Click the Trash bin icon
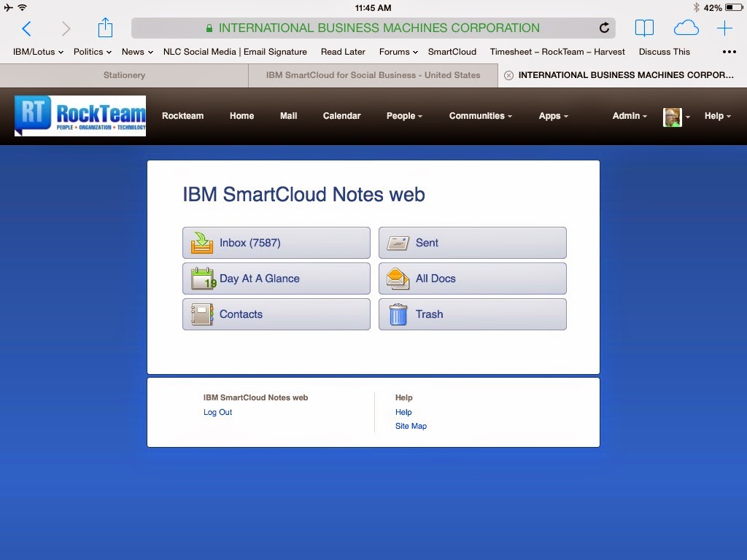 click(398, 314)
